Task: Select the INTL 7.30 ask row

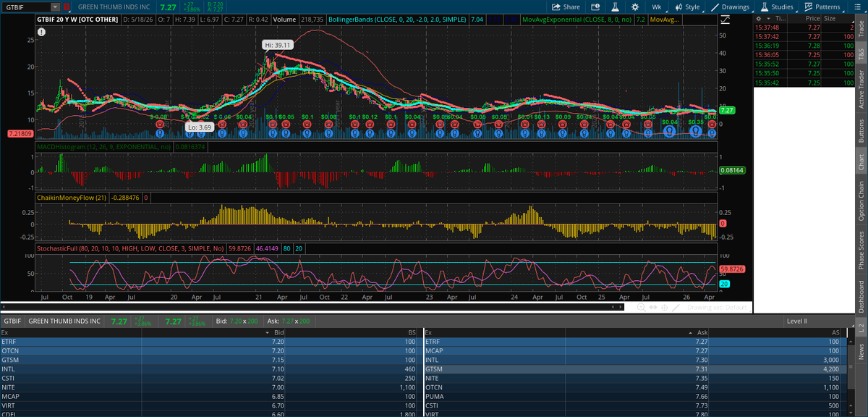Action: point(634,360)
